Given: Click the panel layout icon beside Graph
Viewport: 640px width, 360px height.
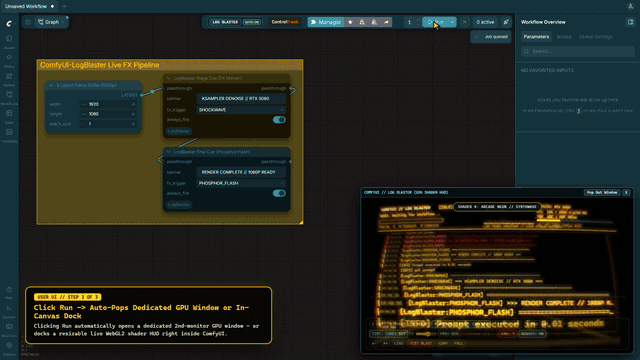Looking at the screenshot, I should (28, 22).
